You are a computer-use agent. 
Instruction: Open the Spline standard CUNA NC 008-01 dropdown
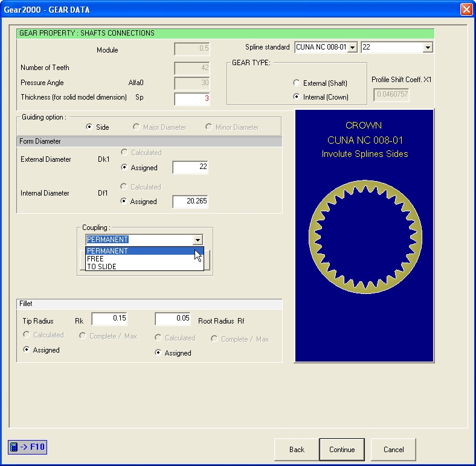[x=352, y=47]
